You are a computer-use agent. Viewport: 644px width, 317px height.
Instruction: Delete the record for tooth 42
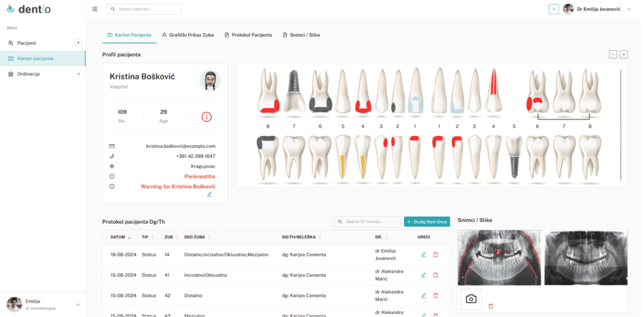click(x=436, y=295)
